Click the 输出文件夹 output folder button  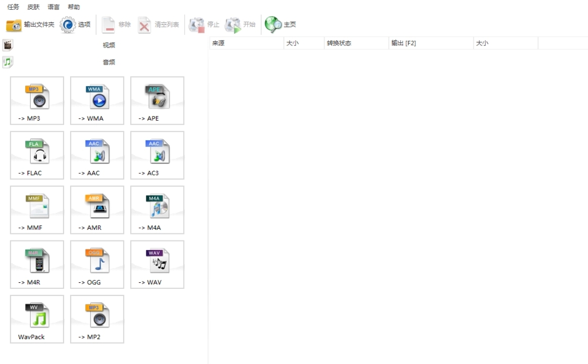(x=30, y=24)
